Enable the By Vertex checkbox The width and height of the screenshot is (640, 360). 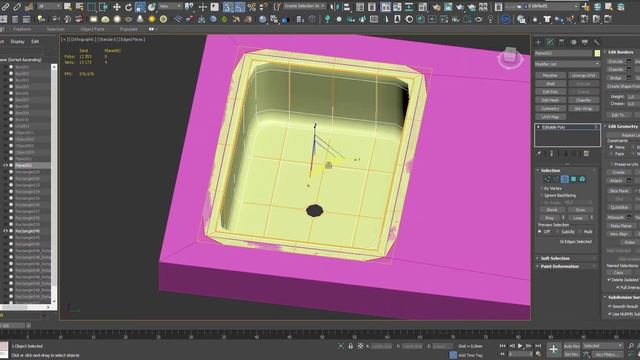[x=542, y=189]
